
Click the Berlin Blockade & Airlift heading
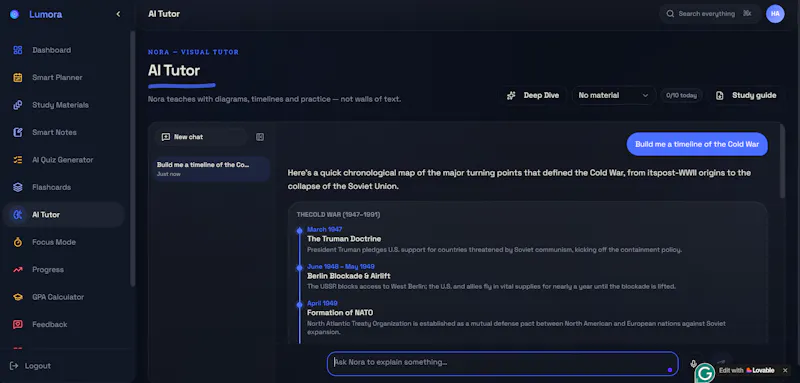coord(348,276)
